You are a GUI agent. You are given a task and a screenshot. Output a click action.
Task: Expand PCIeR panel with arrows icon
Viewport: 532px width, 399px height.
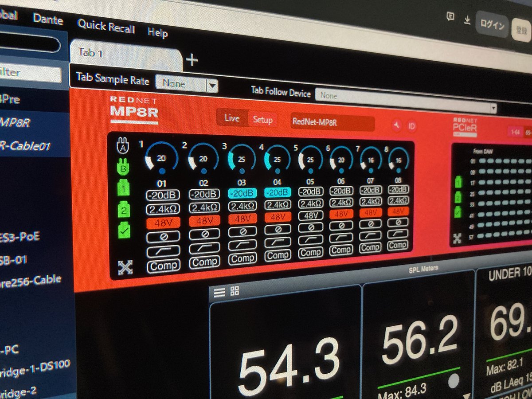click(457, 239)
